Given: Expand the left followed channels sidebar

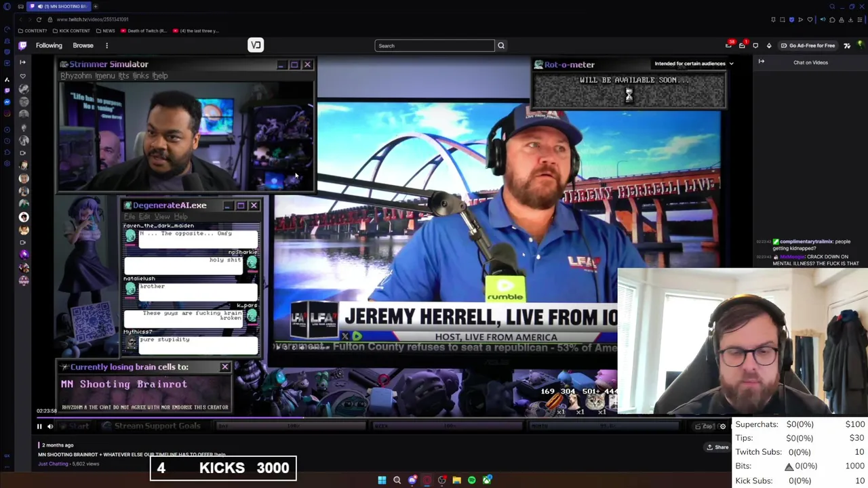Looking at the screenshot, I should 22,62.
